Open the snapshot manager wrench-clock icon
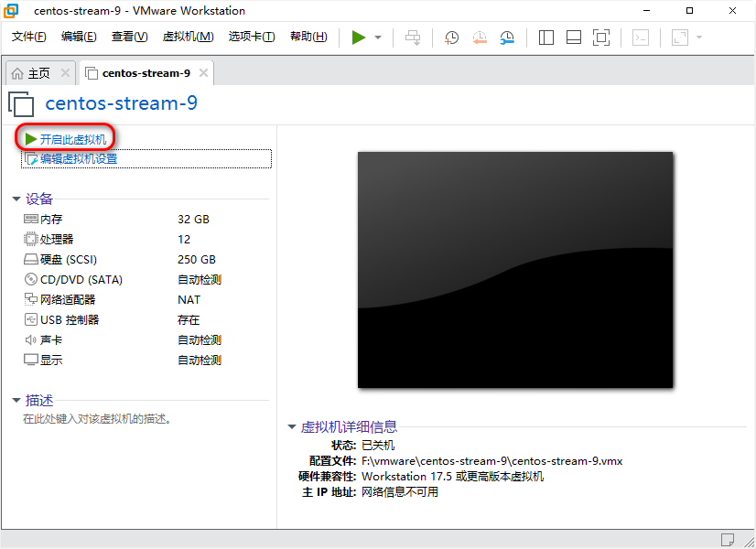This screenshot has height=549, width=756. (507, 38)
